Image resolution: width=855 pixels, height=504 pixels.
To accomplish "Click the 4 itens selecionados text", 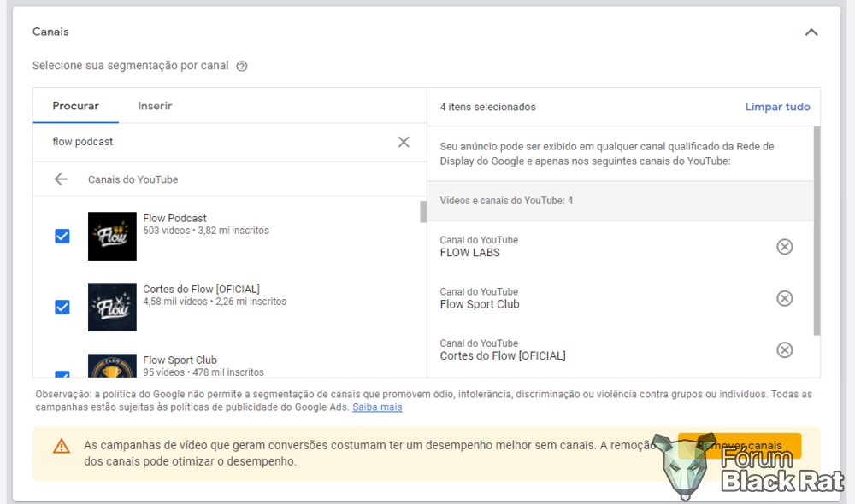I will (x=487, y=107).
